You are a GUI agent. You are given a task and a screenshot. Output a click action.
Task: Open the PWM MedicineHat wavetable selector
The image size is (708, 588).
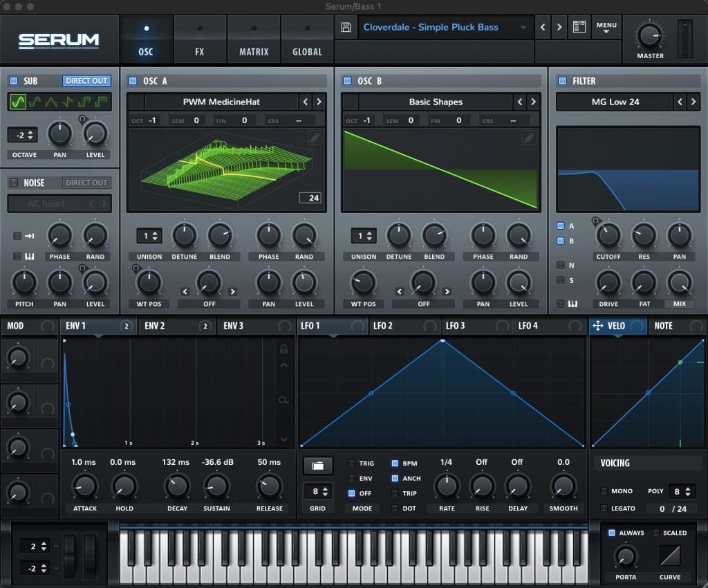[221, 102]
